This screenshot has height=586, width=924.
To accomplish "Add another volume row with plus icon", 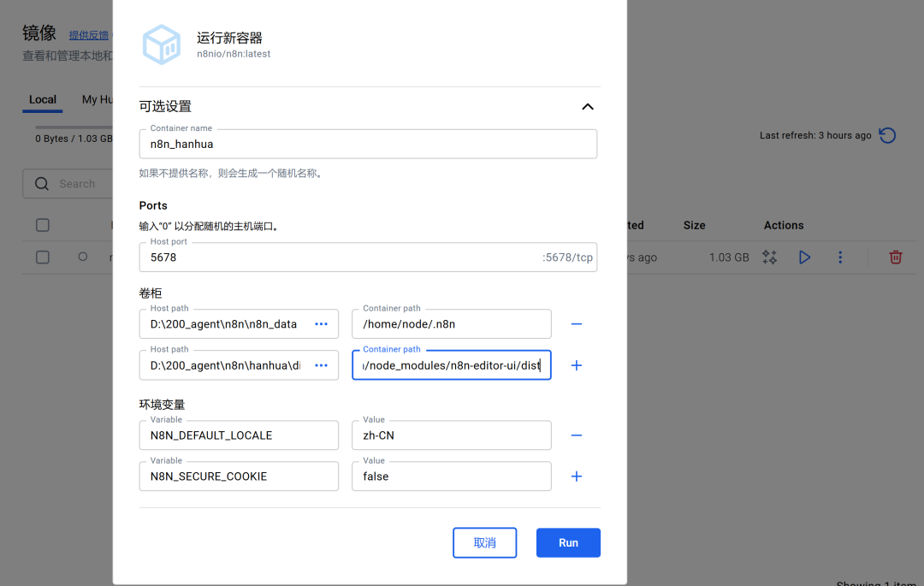I will click(x=577, y=365).
